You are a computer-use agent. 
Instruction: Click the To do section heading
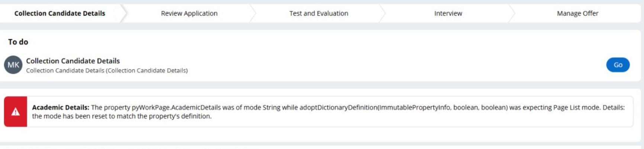(x=18, y=42)
